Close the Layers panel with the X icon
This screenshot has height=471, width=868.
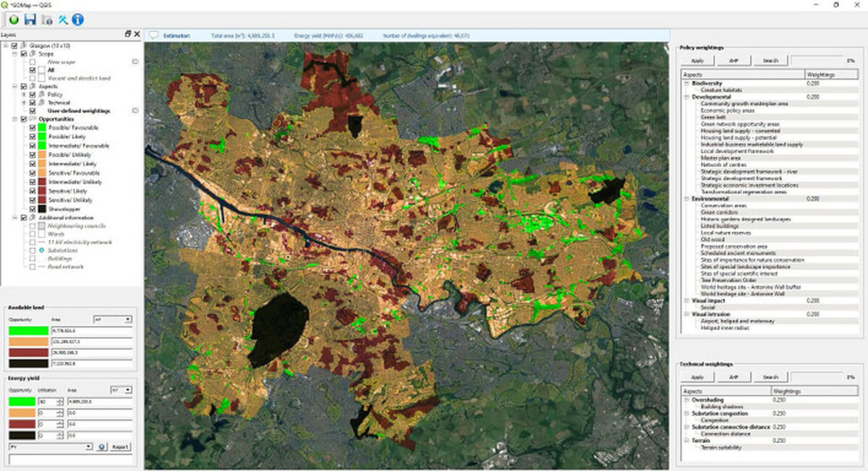coord(137,34)
